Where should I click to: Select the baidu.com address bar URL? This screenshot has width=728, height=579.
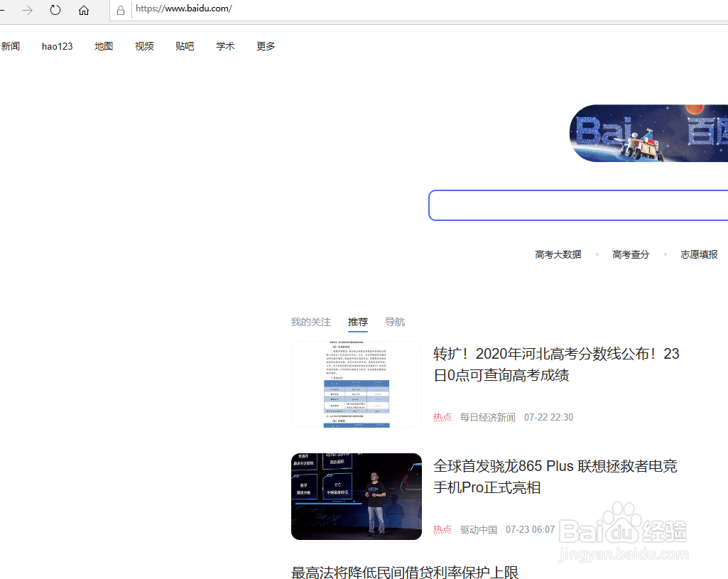184,9
